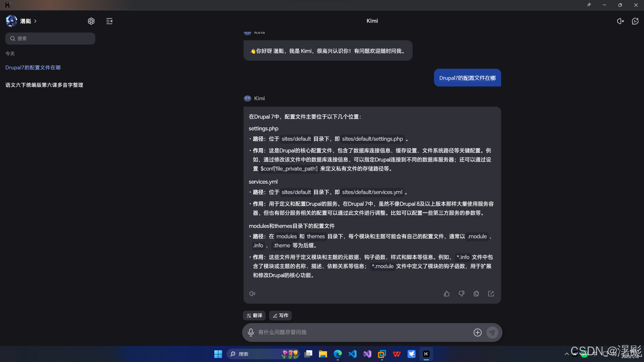Copy the Kimi response text
644x362 pixels.
coord(476,294)
